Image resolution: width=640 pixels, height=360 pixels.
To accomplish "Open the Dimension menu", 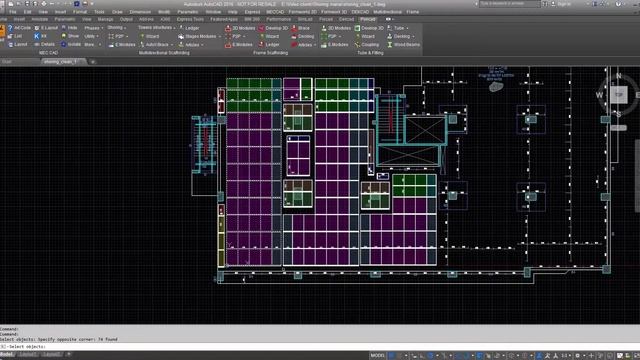I will click(x=140, y=12).
